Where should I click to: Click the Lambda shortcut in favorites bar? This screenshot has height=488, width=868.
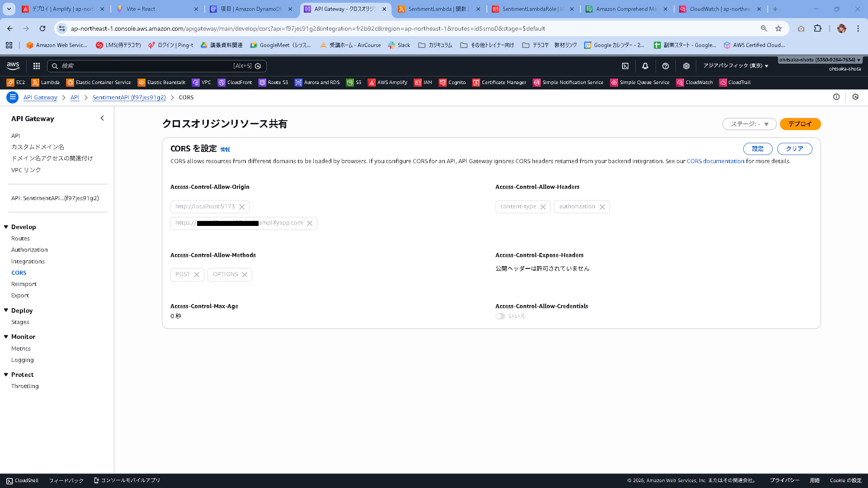[x=46, y=82]
